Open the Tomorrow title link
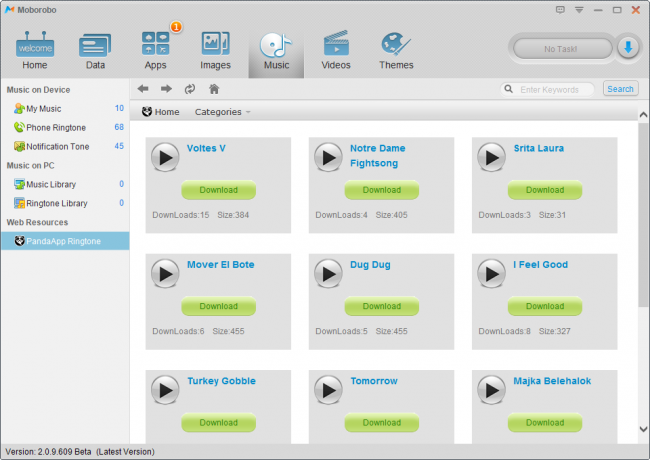The image size is (650, 460). click(x=374, y=381)
